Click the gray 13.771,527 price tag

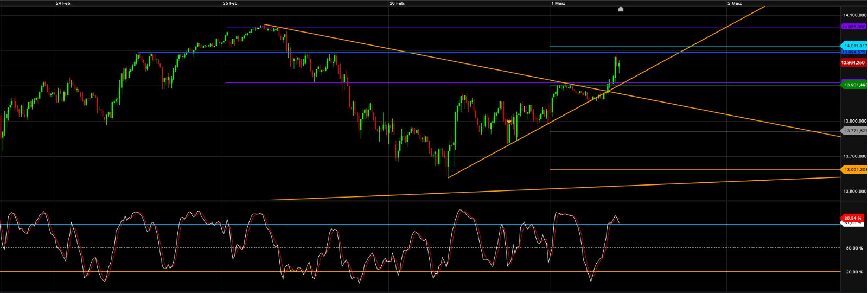coord(854,131)
